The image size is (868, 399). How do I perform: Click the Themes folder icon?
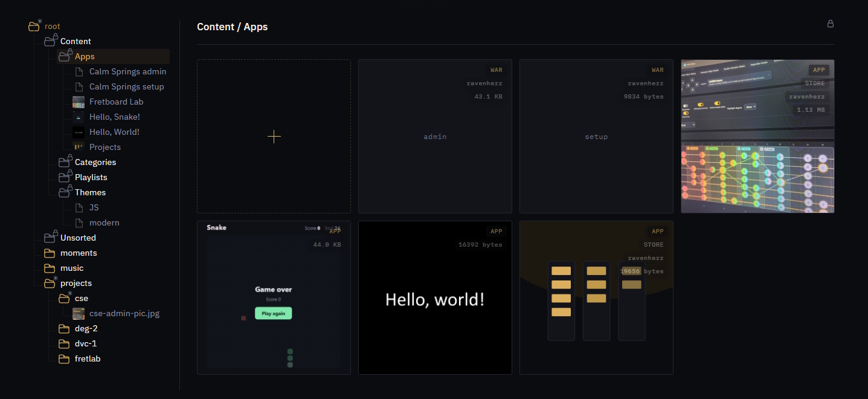click(x=65, y=192)
